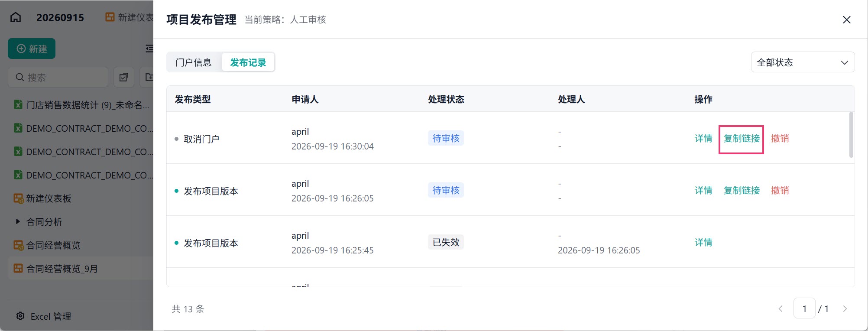Open 详情 for the 16:26:05 application record

[x=703, y=190]
